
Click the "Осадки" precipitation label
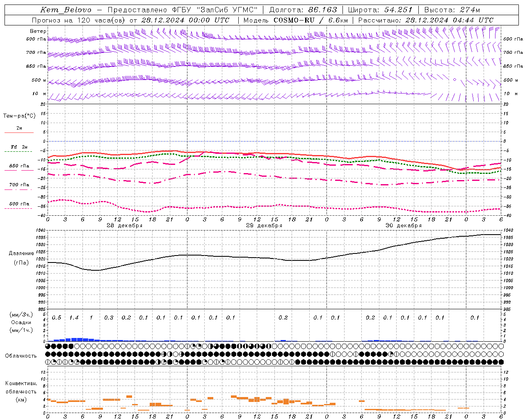[21, 322]
